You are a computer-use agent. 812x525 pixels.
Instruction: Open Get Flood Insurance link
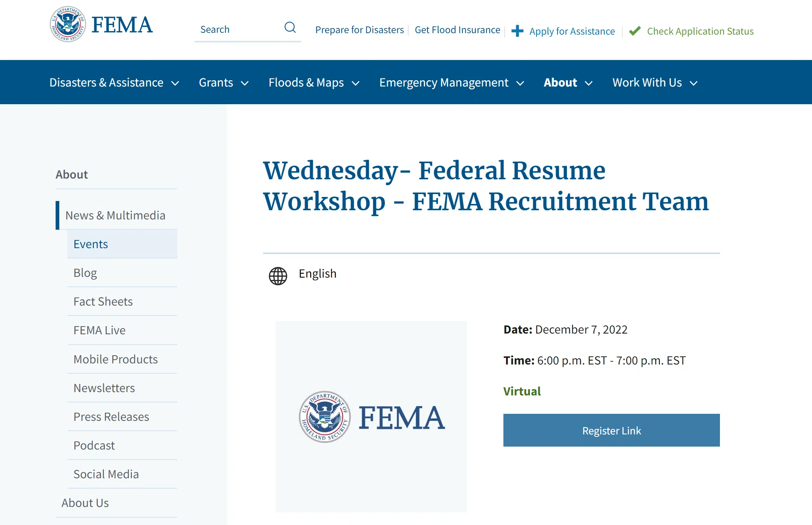tap(457, 30)
